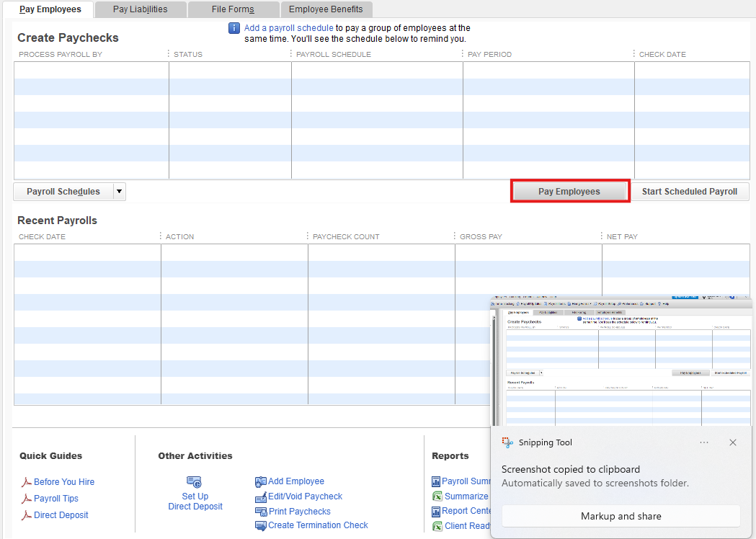Click the Payroll Tips PDF icon
756x539 pixels.
click(x=26, y=499)
